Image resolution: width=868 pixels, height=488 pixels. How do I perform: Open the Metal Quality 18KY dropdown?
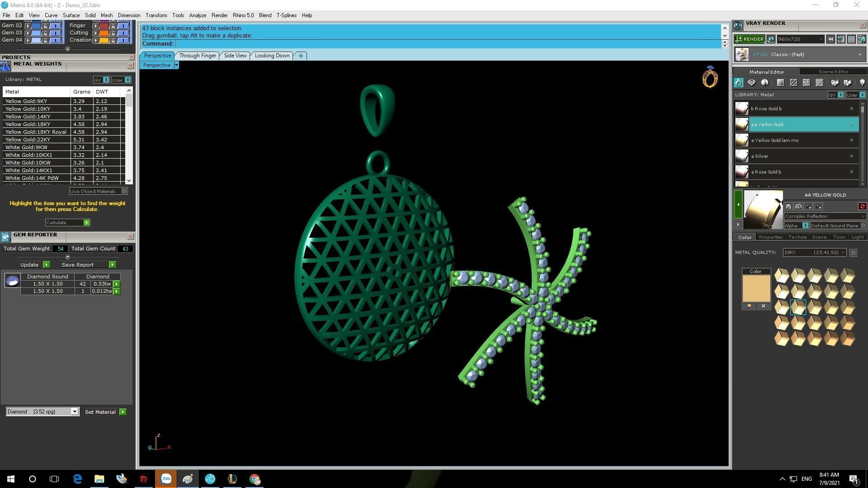point(814,253)
